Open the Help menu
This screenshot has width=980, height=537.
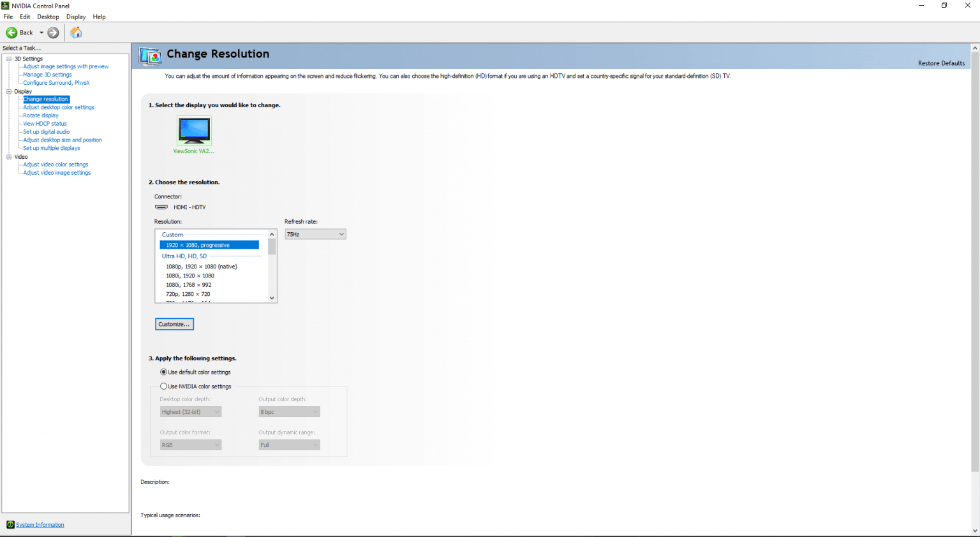click(99, 17)
